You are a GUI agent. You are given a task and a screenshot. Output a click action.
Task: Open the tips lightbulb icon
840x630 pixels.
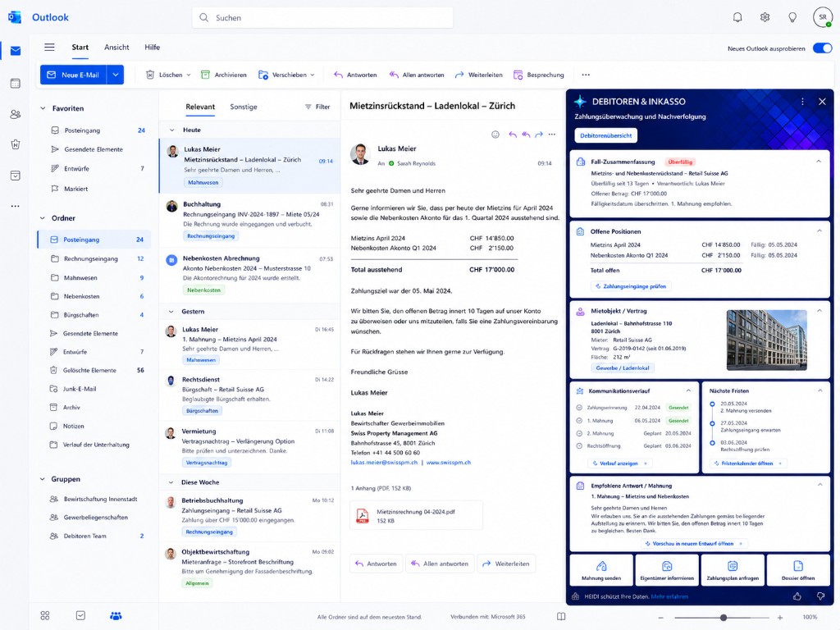click(x=792, y=18)
